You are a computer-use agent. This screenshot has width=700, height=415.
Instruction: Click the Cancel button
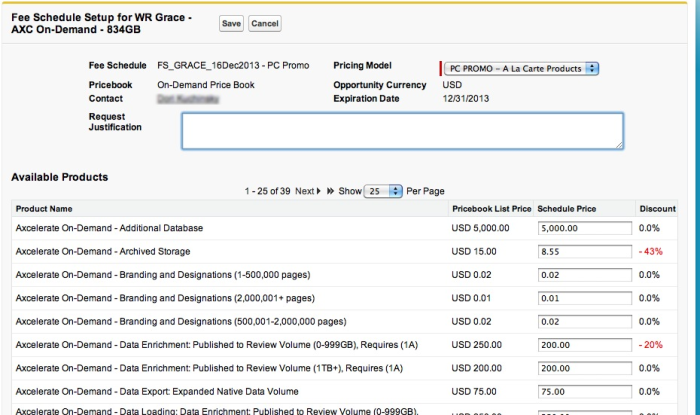(x=265, y=24)
